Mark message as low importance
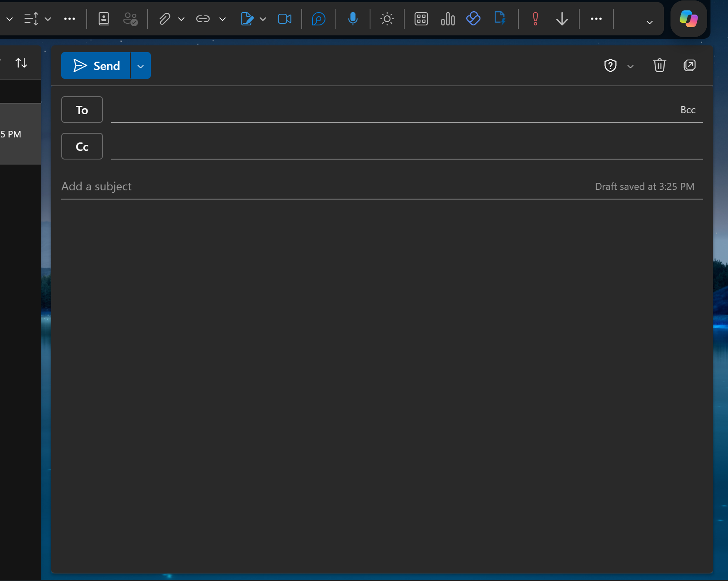This screenshot has height=581, width=728. (562, 19)
